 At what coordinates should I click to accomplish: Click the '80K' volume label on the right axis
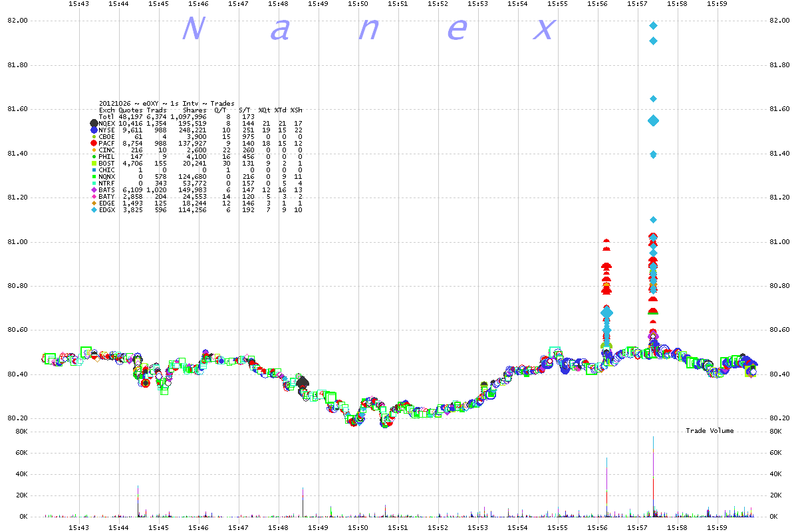pyautogui.click(x=775, y=432)
